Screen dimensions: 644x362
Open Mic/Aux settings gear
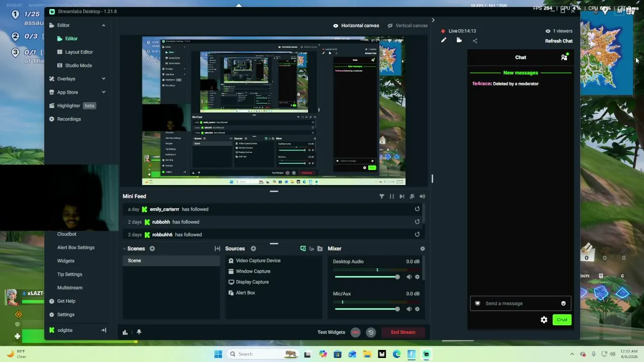pyautogui.click(x=417, y=309)
